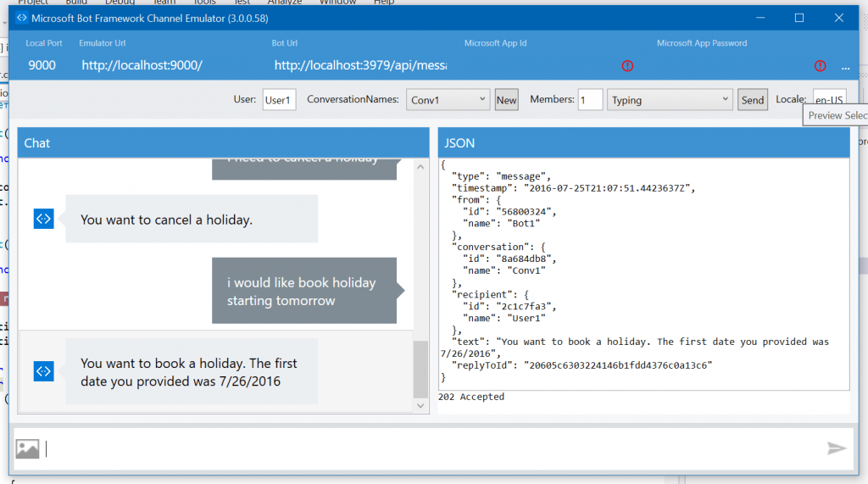868x484 pixels.
Task: Click the JSON "type": "message" line
Action: pyautogui.click(x=501, y=176)
